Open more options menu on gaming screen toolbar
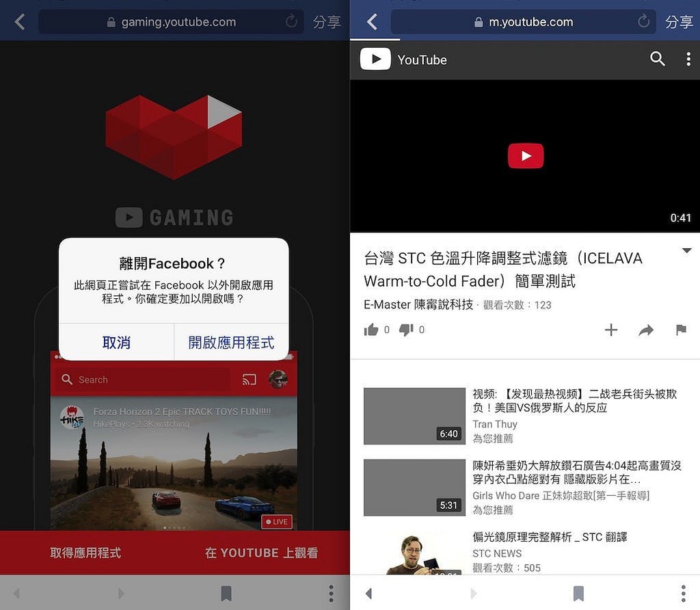This screenshot has height=610, width=700. 331,594
